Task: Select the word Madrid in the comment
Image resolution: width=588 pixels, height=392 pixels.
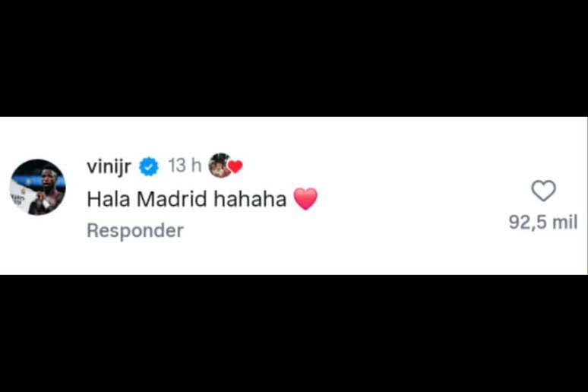Action: click(x=172, y=199)
